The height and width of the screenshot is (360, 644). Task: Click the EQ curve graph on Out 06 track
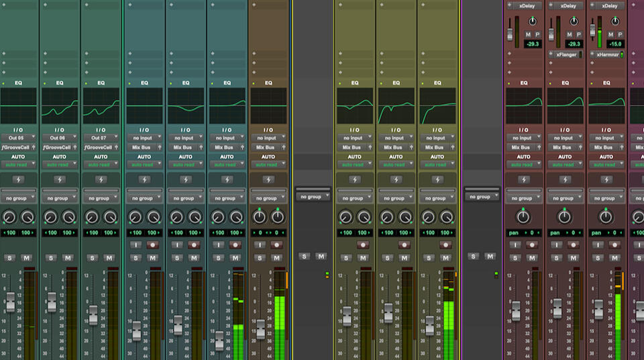click(60, 105)
